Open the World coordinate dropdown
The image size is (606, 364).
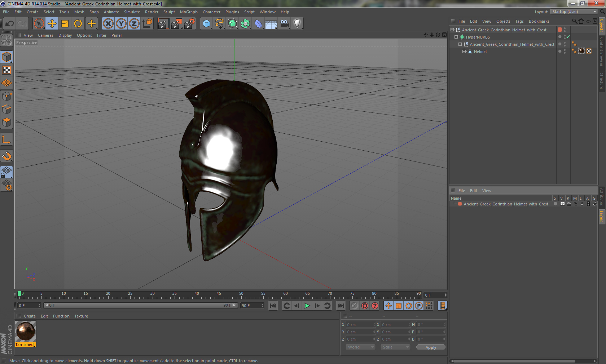point(360,347)
